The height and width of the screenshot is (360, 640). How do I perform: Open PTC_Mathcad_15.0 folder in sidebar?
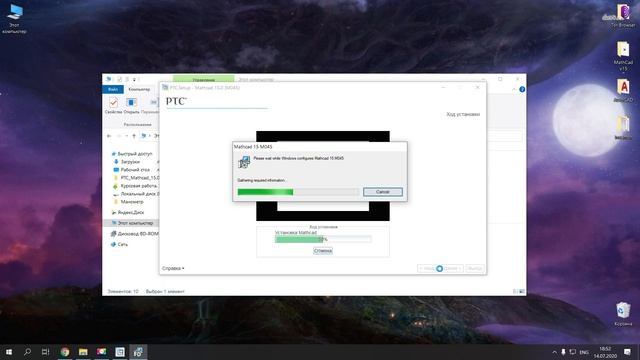click(x=140, y=178)
